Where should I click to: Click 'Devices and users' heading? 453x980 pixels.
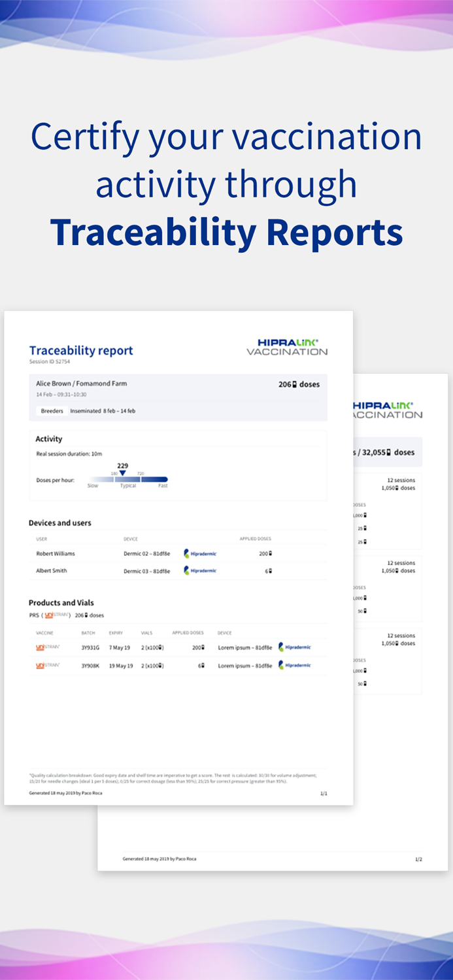(60, 523)
